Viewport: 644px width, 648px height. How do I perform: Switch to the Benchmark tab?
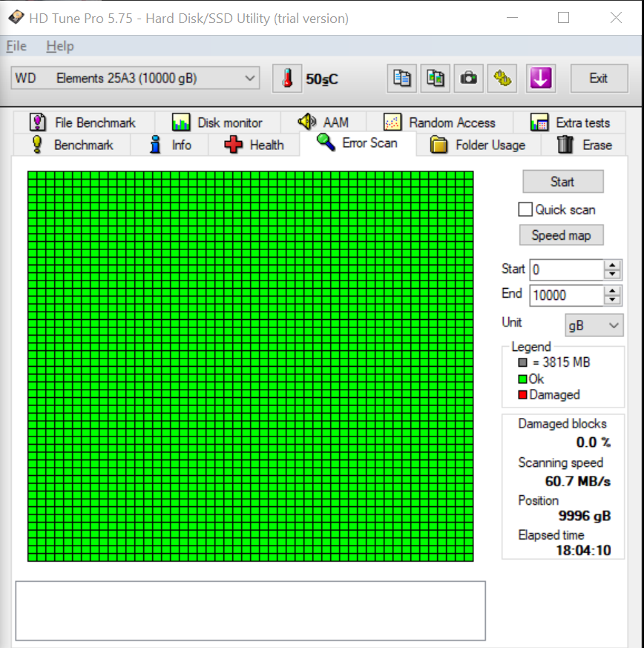pyautogui.click(x=71, y=145)
